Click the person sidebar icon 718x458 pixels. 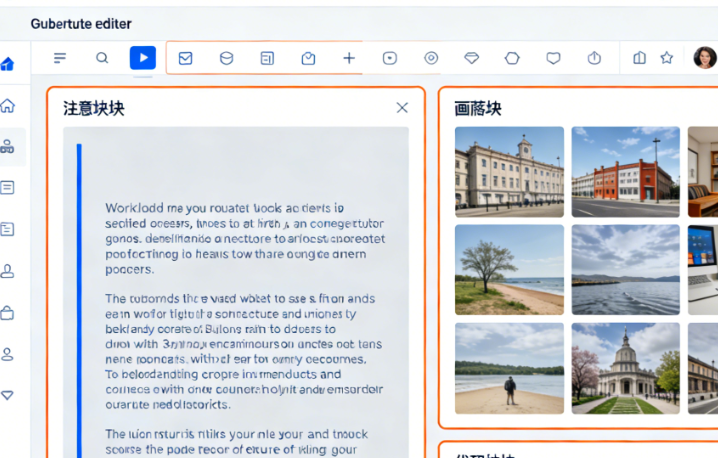coord(7,354)
